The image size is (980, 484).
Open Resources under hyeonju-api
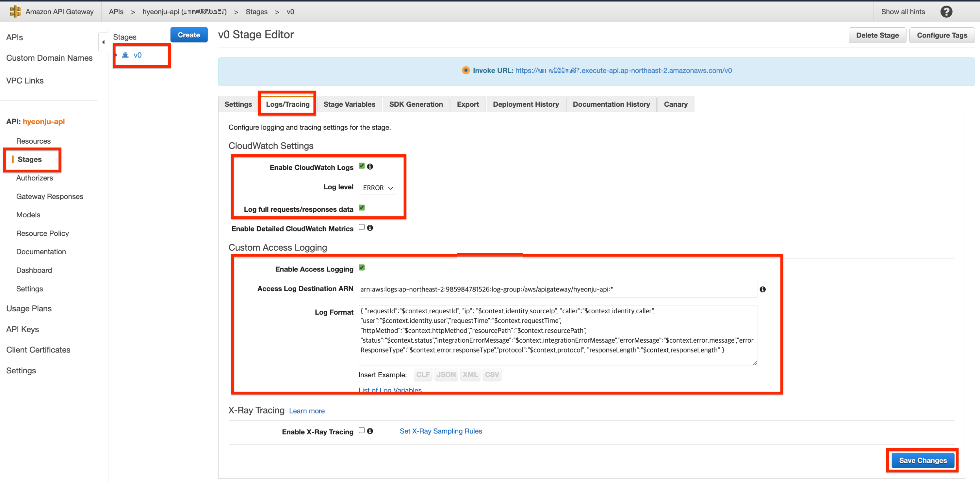coord(33,141)
